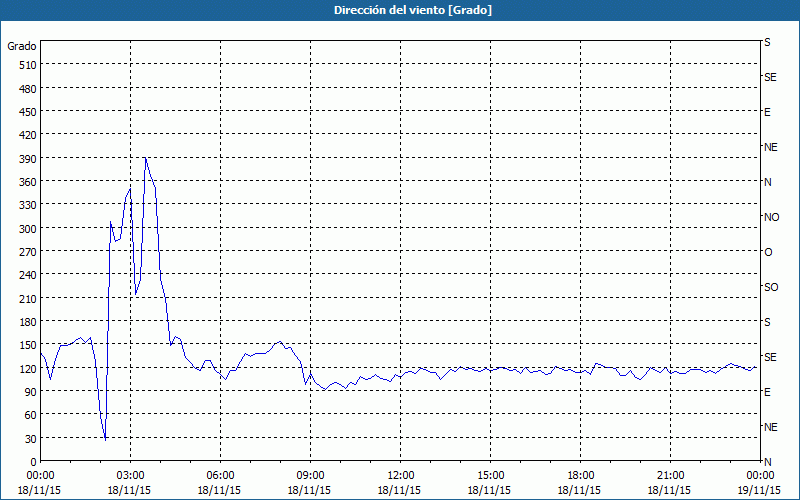This screenshot has height=500, width=800.
Task: Click the 'N' compass label at 360 level
Action: (767, 182)
